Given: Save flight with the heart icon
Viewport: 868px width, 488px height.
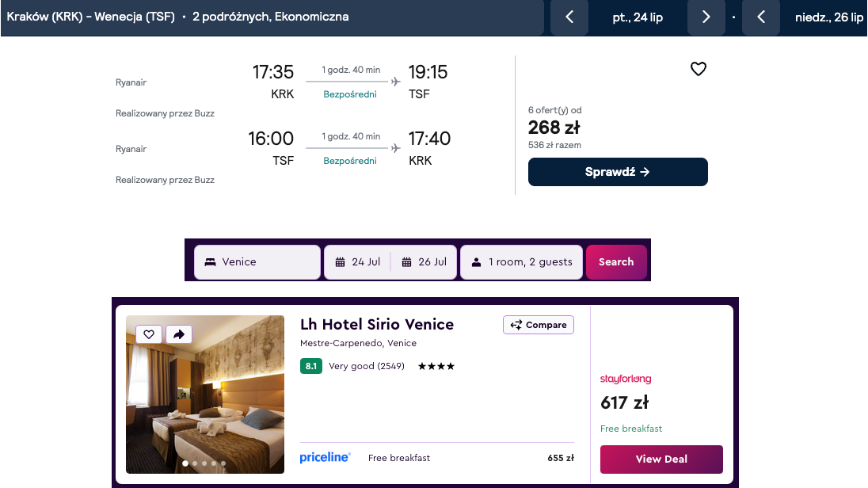Looking at the screenshot, I should [x=698, y=70].
